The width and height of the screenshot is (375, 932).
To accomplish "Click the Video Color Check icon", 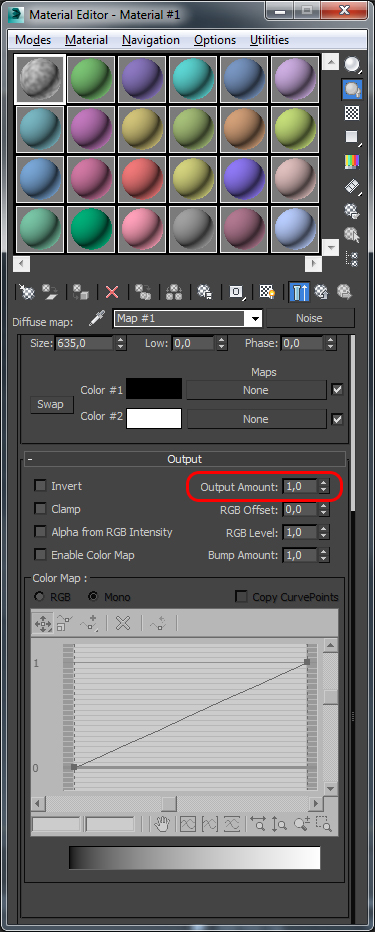I will (x=352, y=161).
